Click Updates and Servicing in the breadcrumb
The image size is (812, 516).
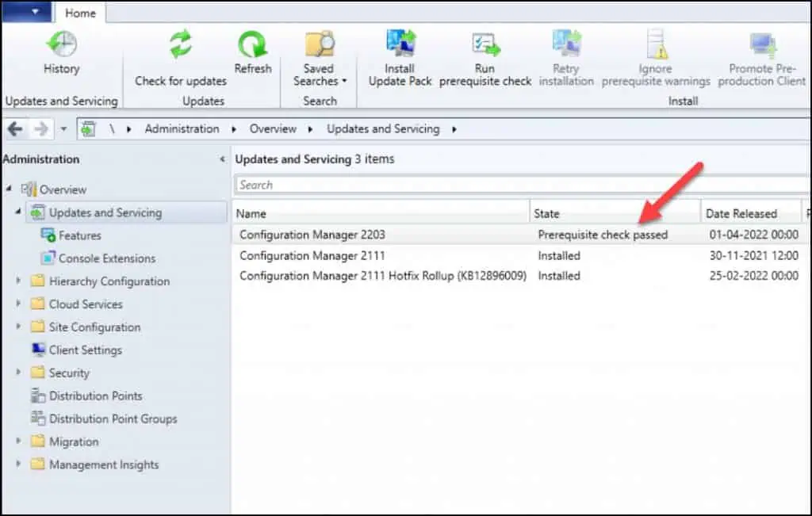pyautogui.click(x=383, y=129)
